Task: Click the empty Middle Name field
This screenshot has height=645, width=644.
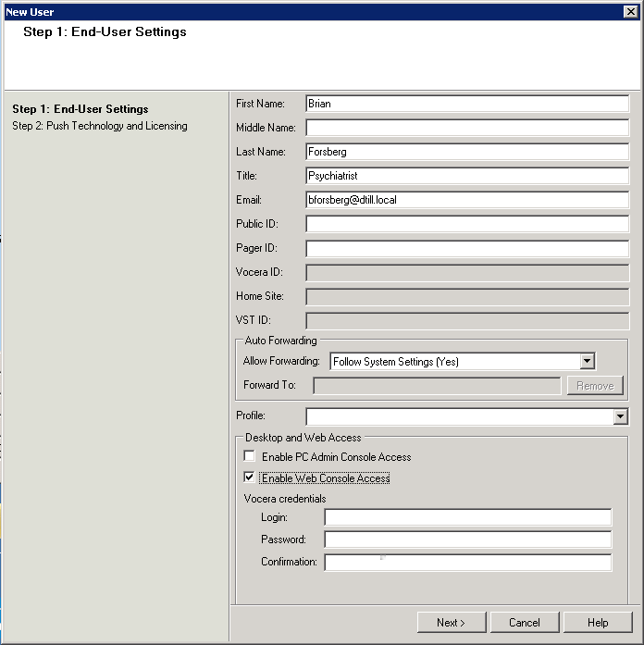Action: tap(467, 128)
